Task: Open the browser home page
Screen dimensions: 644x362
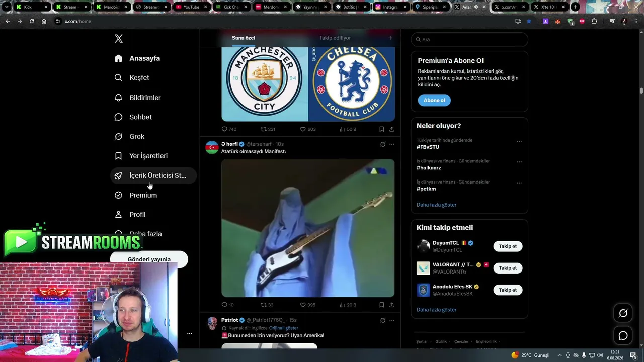Action: [44, 21]
